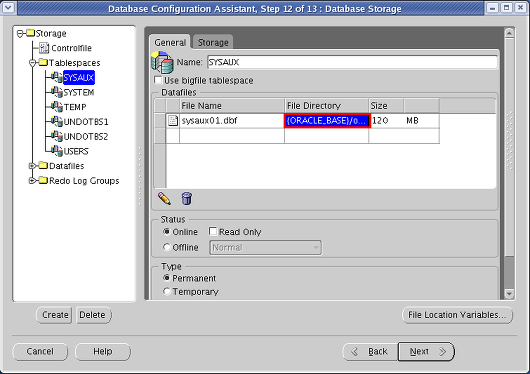Click the scrollbar down arrow
Screen dimensions: 530x374
coord(509,294)
